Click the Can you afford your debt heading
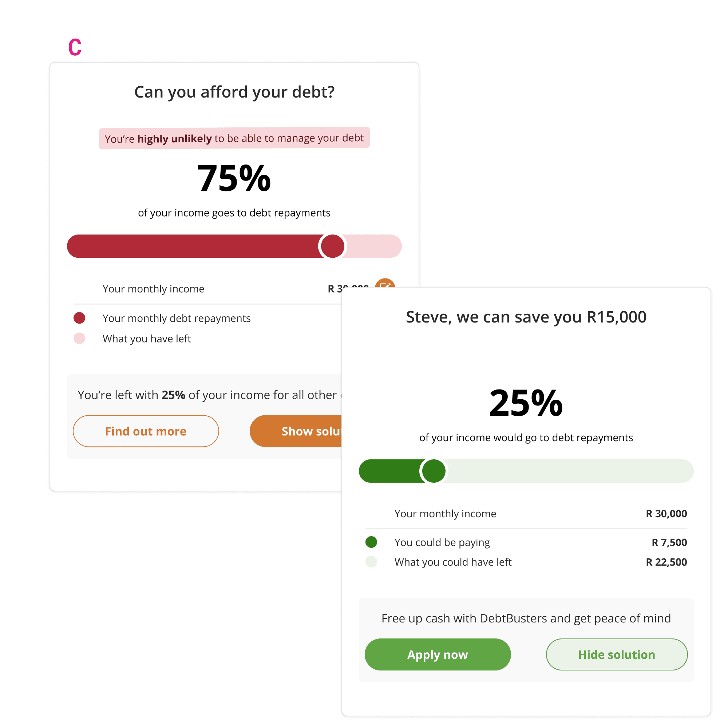Viewport: 728px width, 728px height. click(x=234, y=92)
